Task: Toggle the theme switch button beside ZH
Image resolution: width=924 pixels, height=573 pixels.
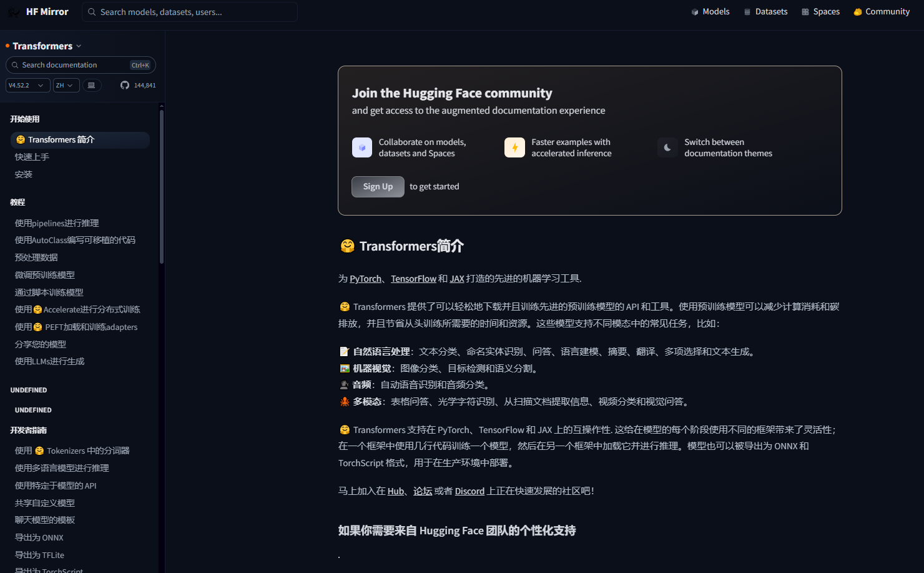Action: coord(91,85)
